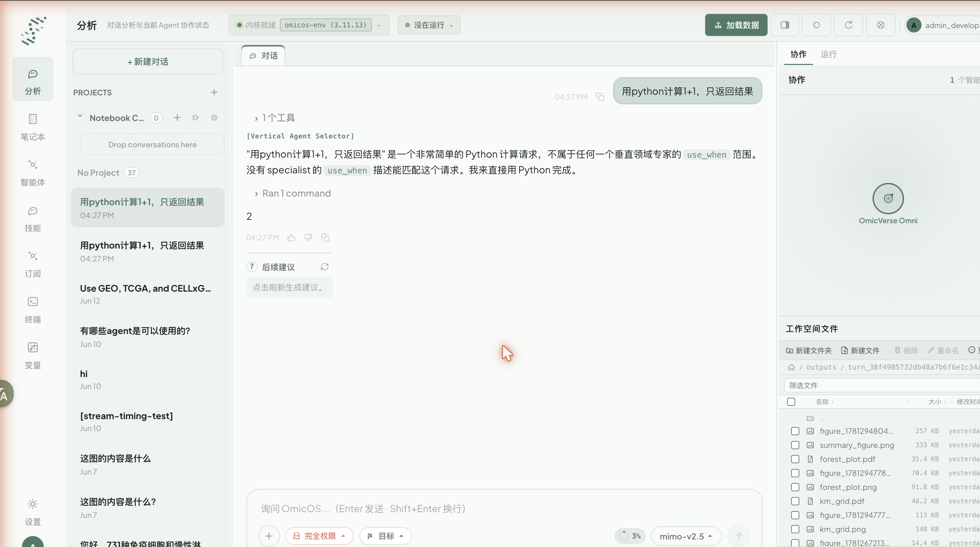Go to workspace home via the home icon
Viewport: 980px width, 547px height.
tap(791, 367)
